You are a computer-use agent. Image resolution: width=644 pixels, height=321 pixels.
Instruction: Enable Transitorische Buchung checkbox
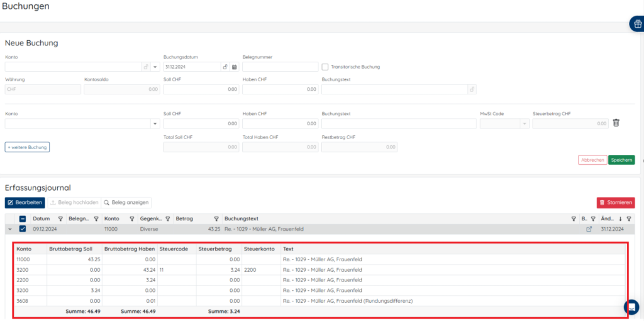[x=325, y=67]
